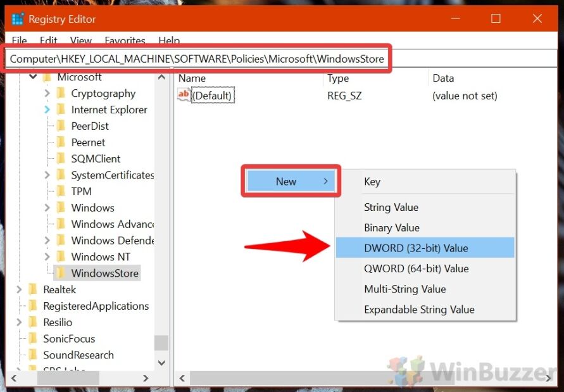The width and height of the screenshot is (564, 392).
Task: Click the Peernet folder icon
Action: coord(61,142)
